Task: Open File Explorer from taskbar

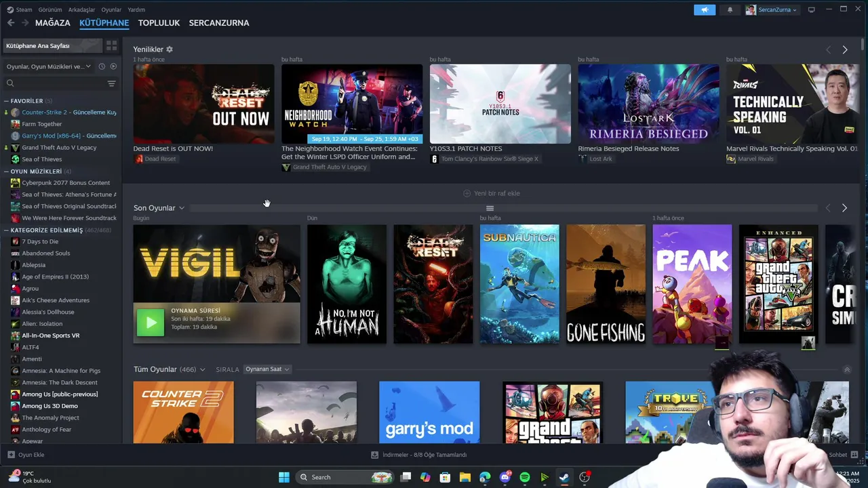Action: [465, 477]
